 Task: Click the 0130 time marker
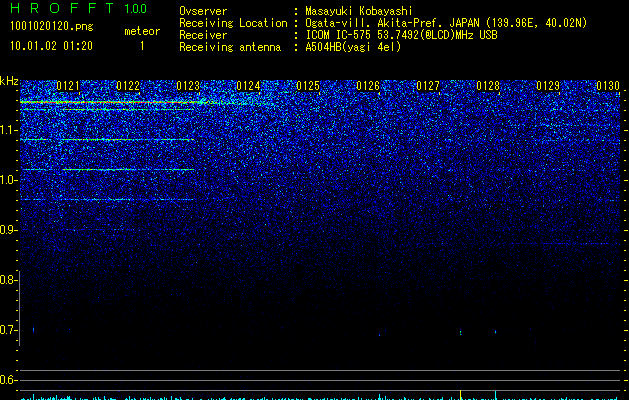point(608,86)
